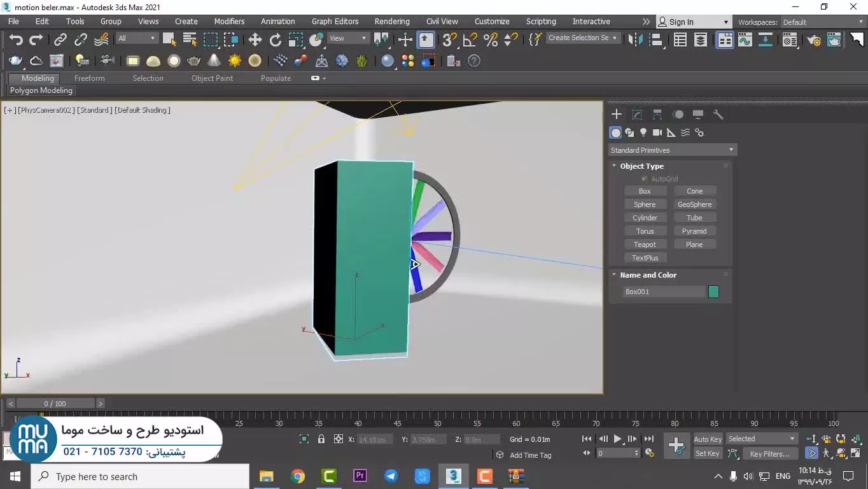Play the animation
The width and height of the screenshot is (868, 489).
pos(617,439)
